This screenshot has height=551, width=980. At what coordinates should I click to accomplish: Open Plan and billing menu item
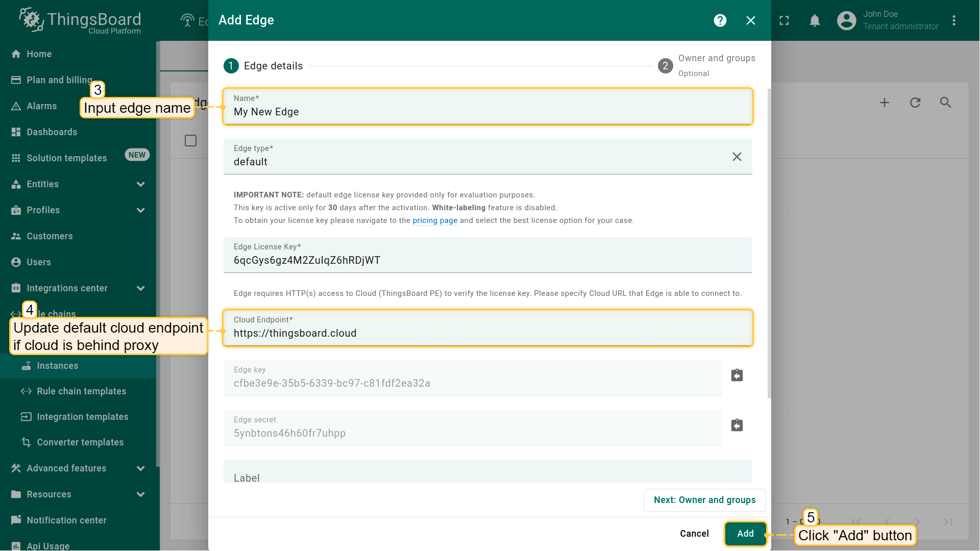click(78, 80)
